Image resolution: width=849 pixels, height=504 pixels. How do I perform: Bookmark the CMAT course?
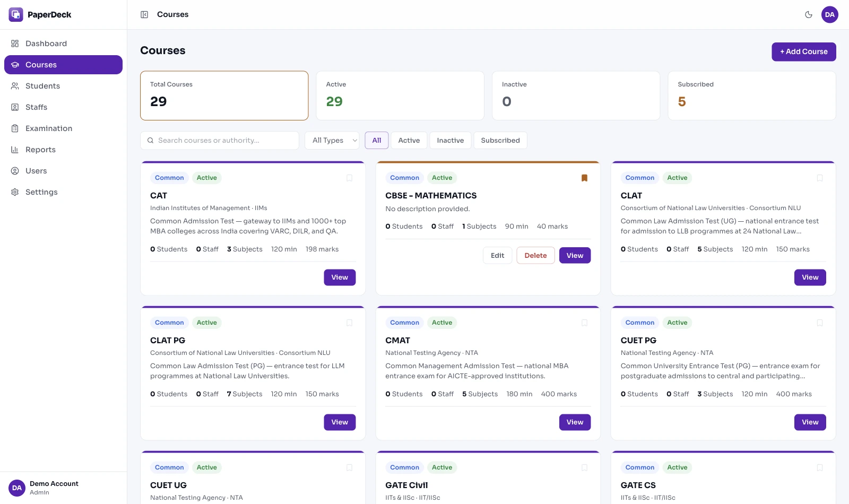(584, 323)
